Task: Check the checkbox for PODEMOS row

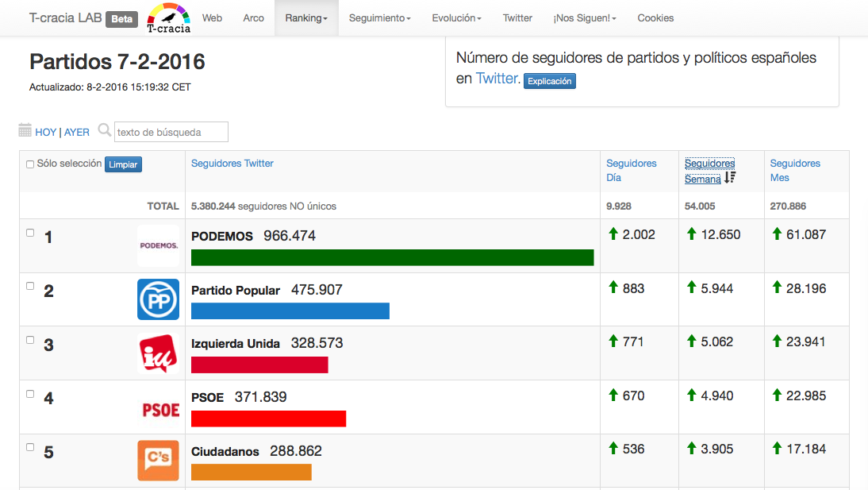Action: 29,232
